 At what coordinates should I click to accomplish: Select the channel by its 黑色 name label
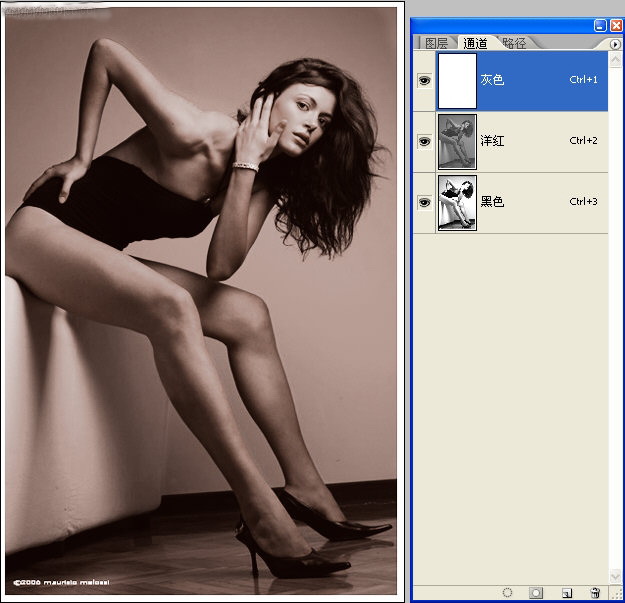click(492, 202)
